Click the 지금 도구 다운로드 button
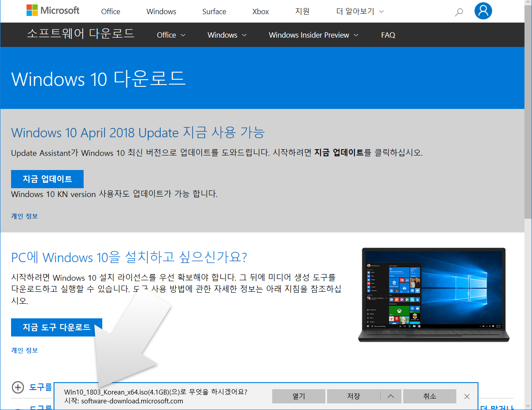Image resolution: width=532 pixels, height=410 pixels. (x=57, y=327)
